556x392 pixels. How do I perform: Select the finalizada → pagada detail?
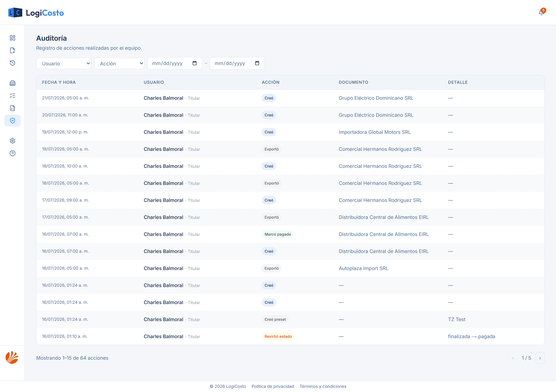pyautogui.click(x=472, y=337)
